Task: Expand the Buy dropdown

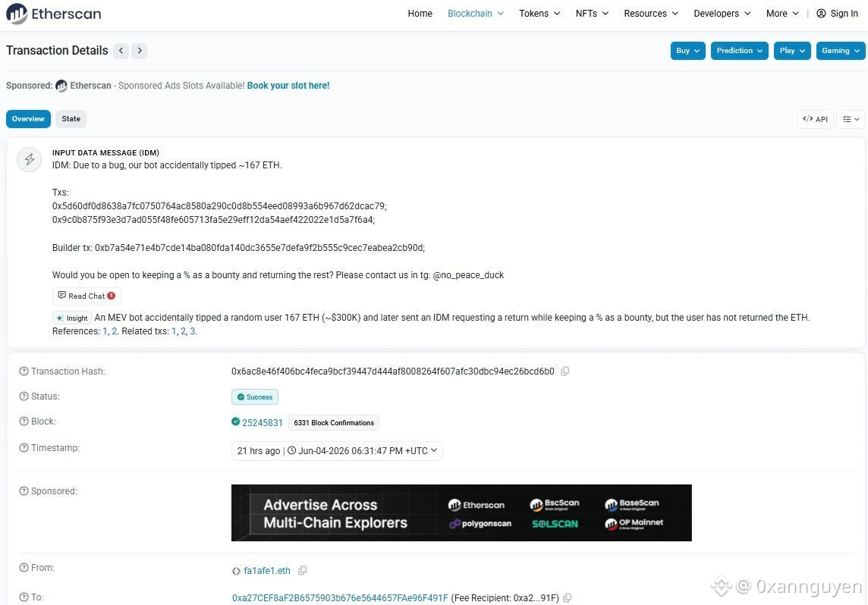Action: tap(687, 51)
